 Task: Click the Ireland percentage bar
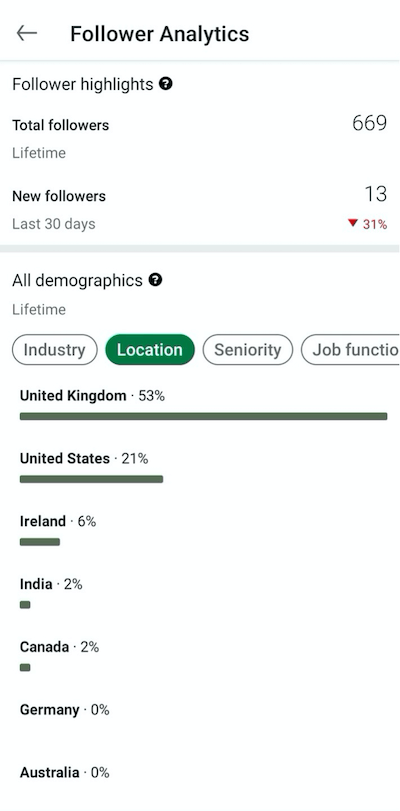40,542
